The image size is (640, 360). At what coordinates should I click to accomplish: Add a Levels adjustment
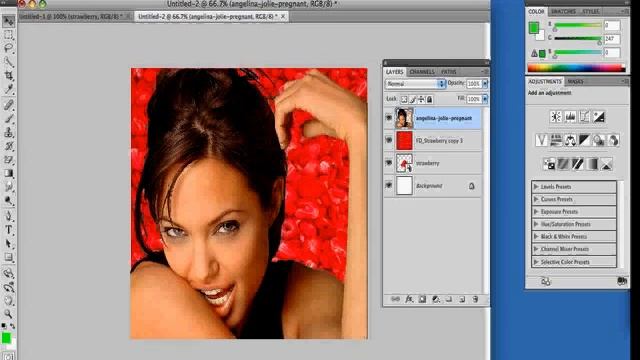[570, 117]
